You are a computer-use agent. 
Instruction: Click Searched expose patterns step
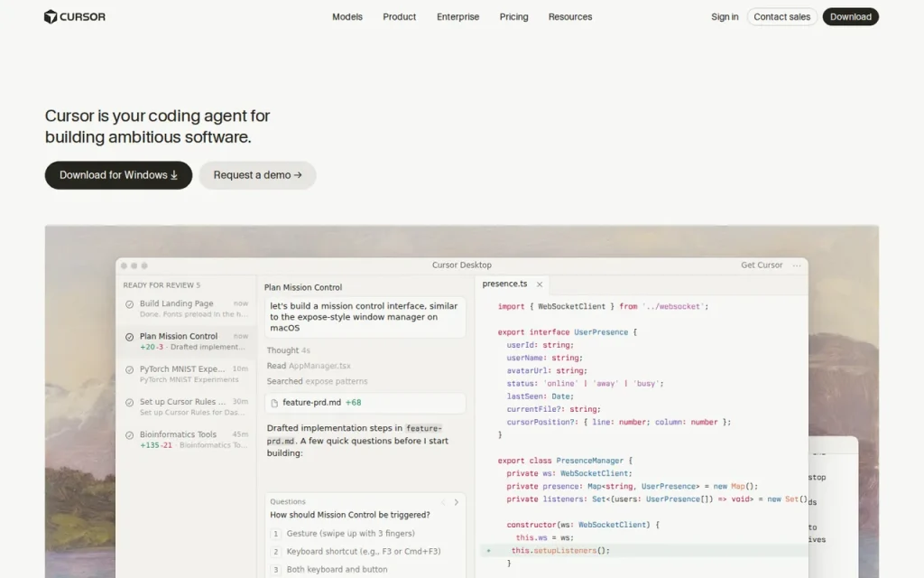point(317,382)
